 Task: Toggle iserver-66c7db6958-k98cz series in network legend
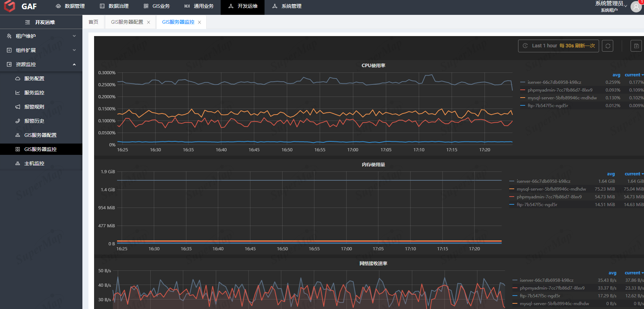point(546,280)
